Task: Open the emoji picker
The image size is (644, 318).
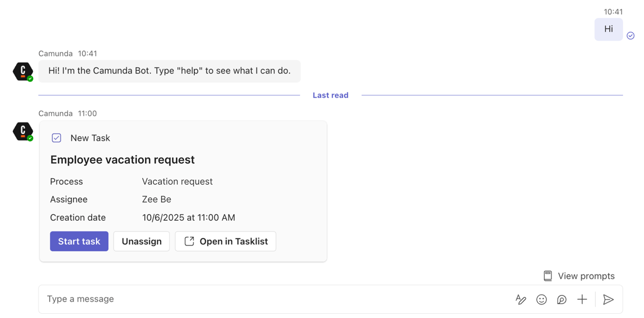Action: click(541, 300)
